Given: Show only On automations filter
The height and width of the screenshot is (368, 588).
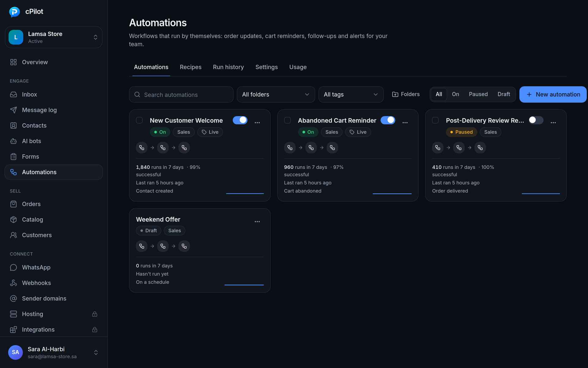Looking at the screenshot, I should coord(455,94).
